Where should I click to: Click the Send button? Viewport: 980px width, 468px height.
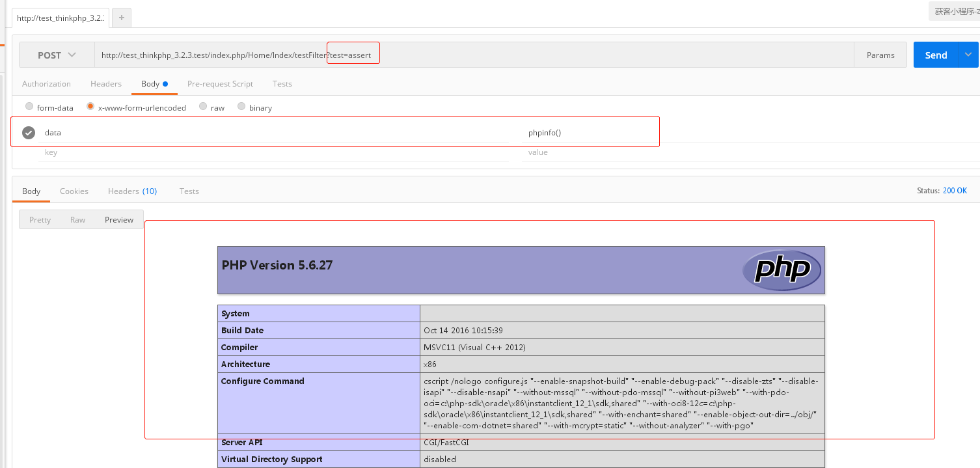pyautogui.click(x=936, y=55)
